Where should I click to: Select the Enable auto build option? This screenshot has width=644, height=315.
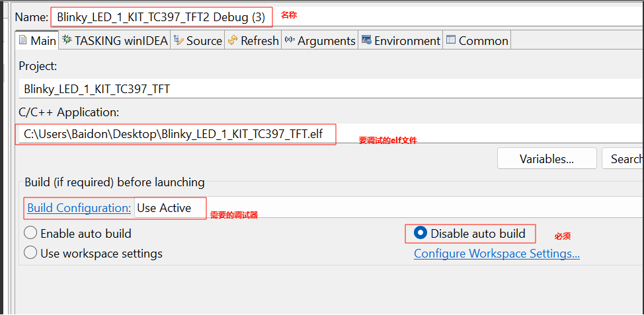coord(30,233)
